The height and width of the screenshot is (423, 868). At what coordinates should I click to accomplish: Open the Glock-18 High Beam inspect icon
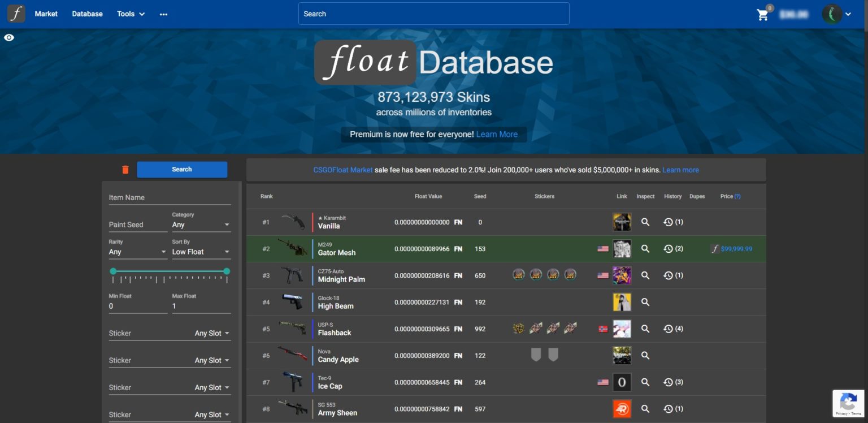point(645,302)
